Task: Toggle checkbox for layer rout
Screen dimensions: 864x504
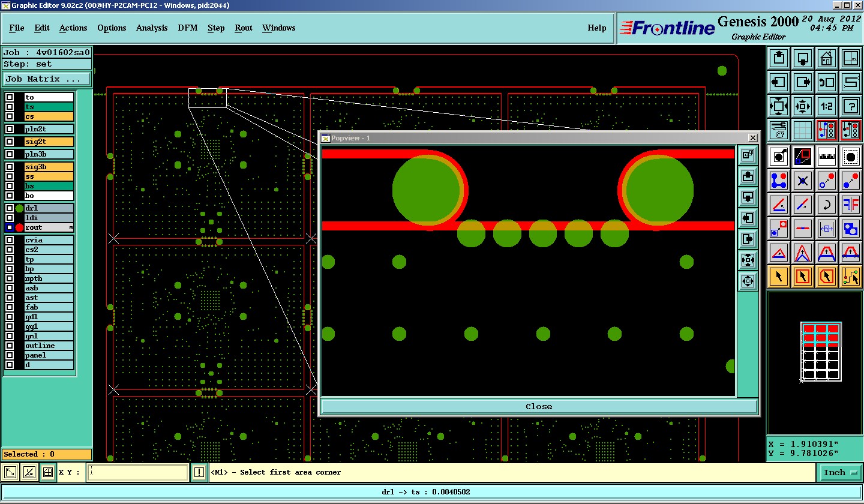Action: pyautogui.click(x=10, y=227)
